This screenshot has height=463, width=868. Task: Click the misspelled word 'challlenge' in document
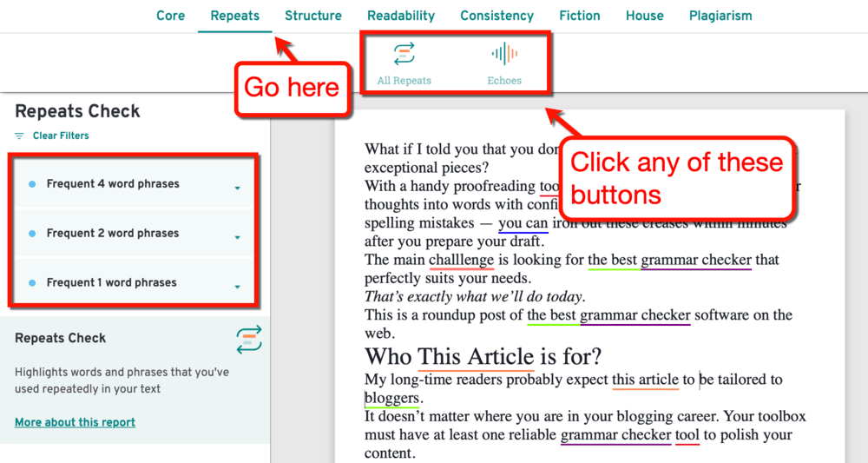pos(461,260)
